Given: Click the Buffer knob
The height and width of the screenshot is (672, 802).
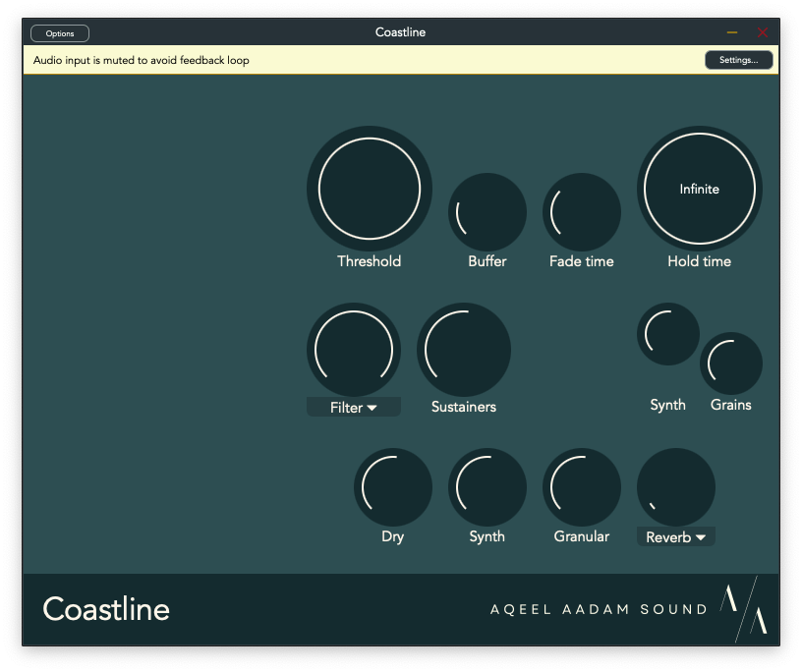Looking at the screenshot, I should 487,212.
